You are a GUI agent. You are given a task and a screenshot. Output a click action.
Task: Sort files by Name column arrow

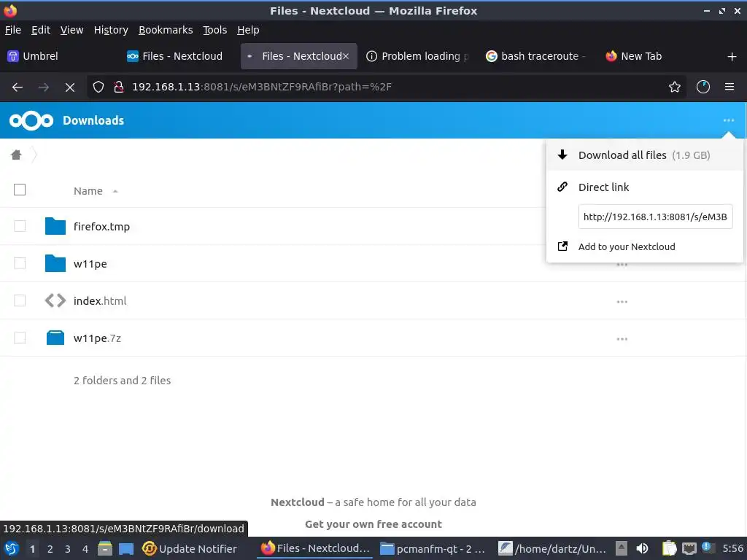115,191
